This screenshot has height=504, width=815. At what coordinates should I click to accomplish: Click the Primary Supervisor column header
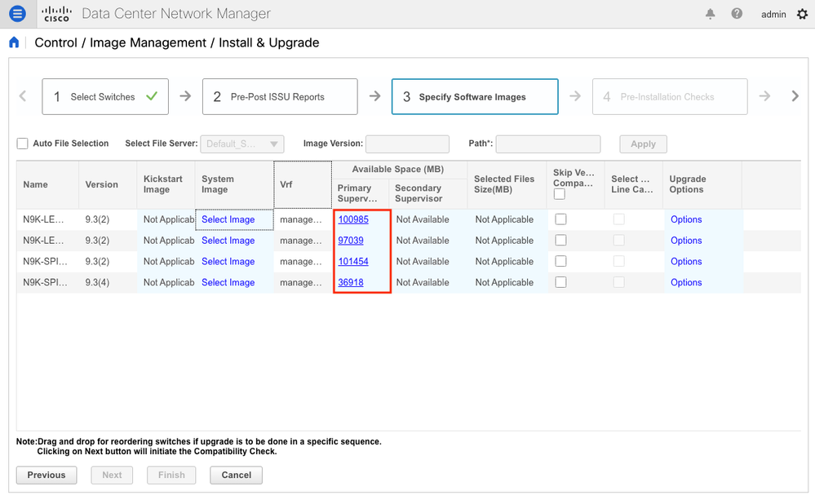coord(361,193)
